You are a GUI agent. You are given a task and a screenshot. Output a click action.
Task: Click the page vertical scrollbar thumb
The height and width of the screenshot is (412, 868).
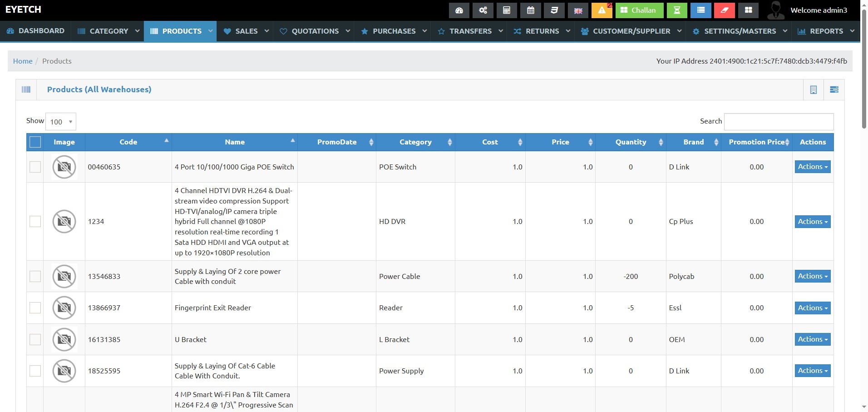tap(864, 68)
